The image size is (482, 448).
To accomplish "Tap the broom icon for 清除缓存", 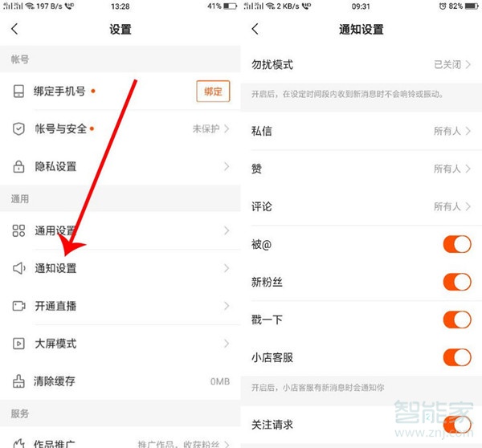I will 18,381.
